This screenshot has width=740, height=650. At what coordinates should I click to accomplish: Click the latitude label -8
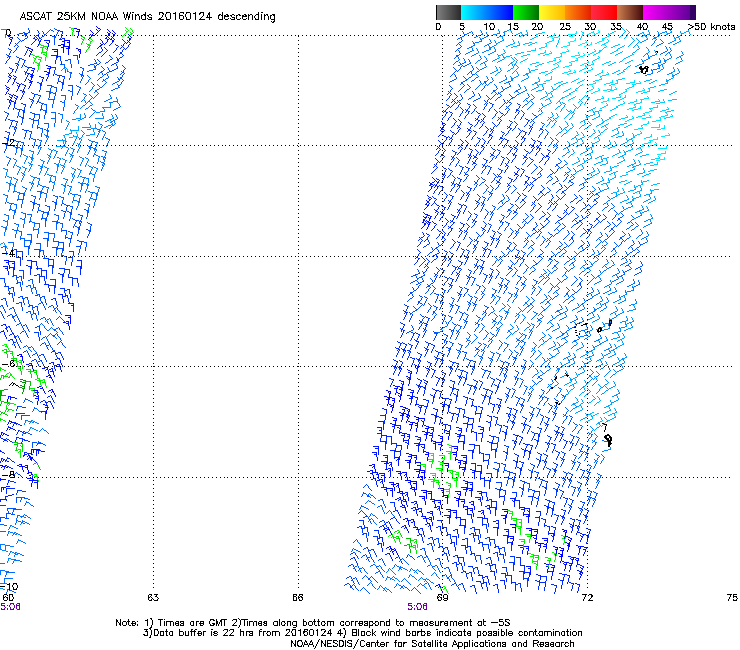pyautogui.click(x=8, y=475)
